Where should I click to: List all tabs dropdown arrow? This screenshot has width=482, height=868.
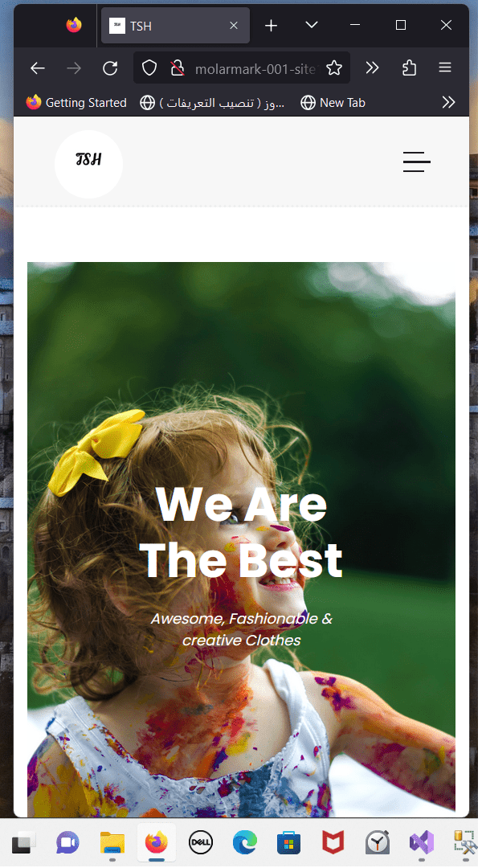click(x=312, y=25)
